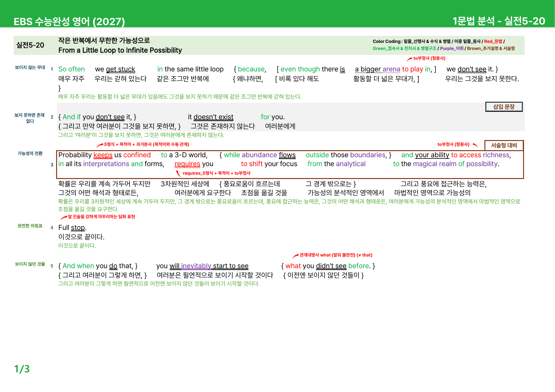
Task: Click the header text '1문법 분석 - 실전5-20'
Action: 499,21
